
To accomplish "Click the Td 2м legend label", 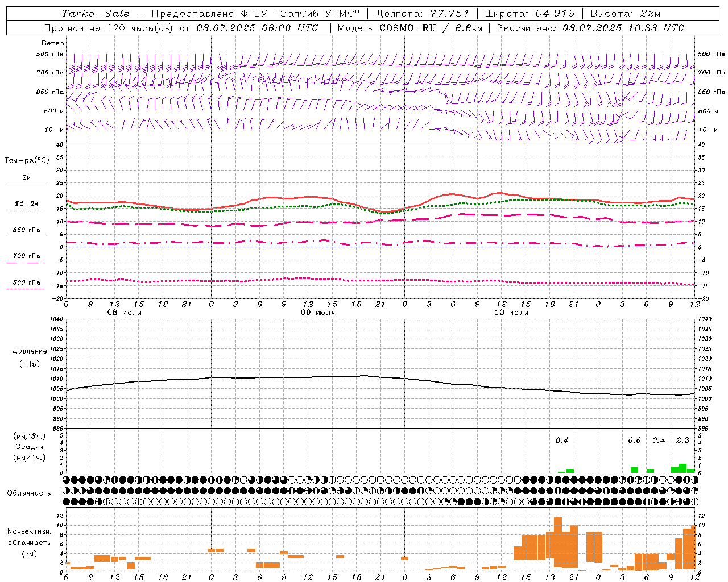I will (x=26, y=203).
